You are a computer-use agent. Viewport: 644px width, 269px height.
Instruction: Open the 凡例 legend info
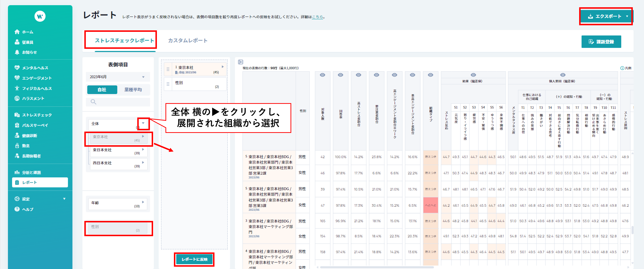pos(626,68)
